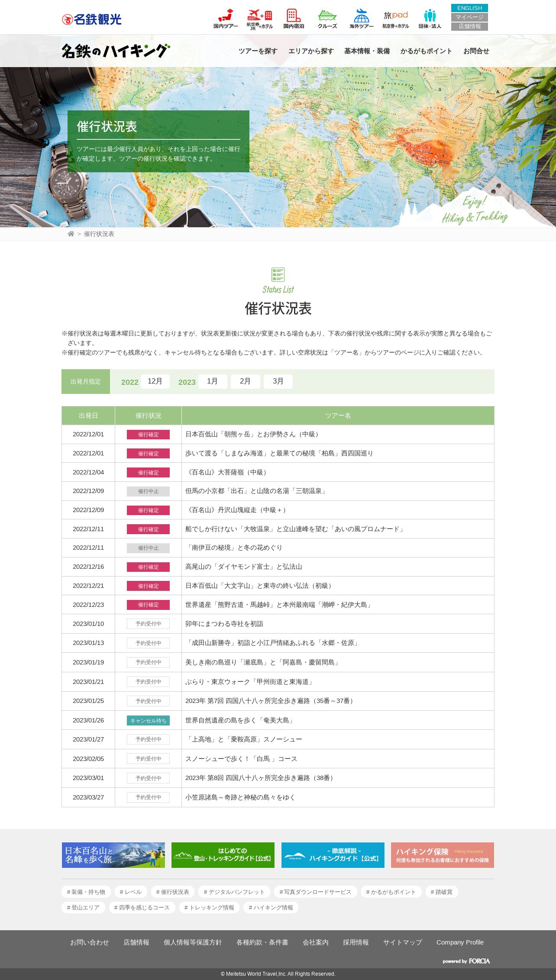Open the 国内ツアー icon in header
The image size is (556, 980).
[226, 19]
